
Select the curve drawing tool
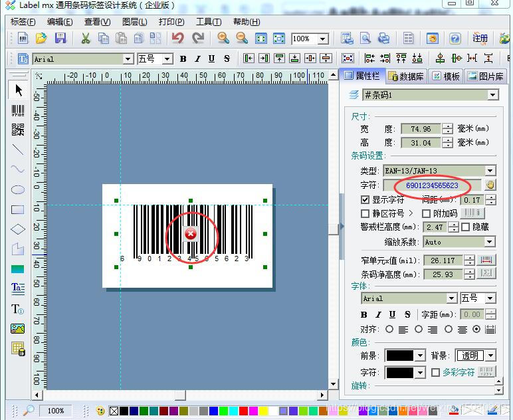pos(18,169)
